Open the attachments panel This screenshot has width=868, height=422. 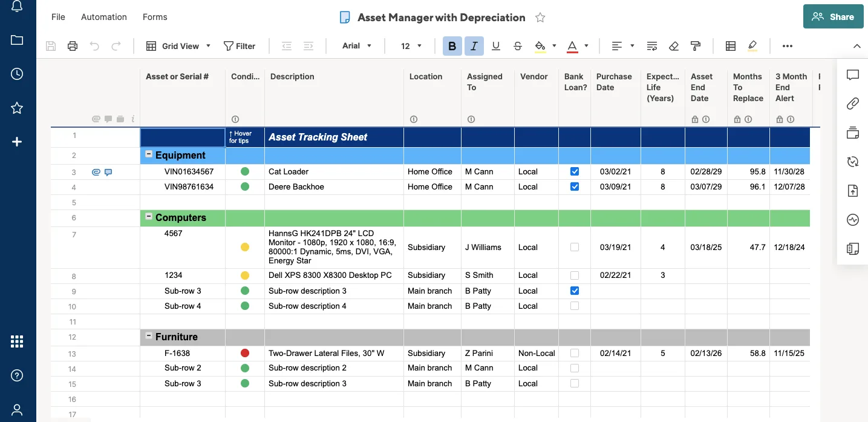click(x=852, y=103)
